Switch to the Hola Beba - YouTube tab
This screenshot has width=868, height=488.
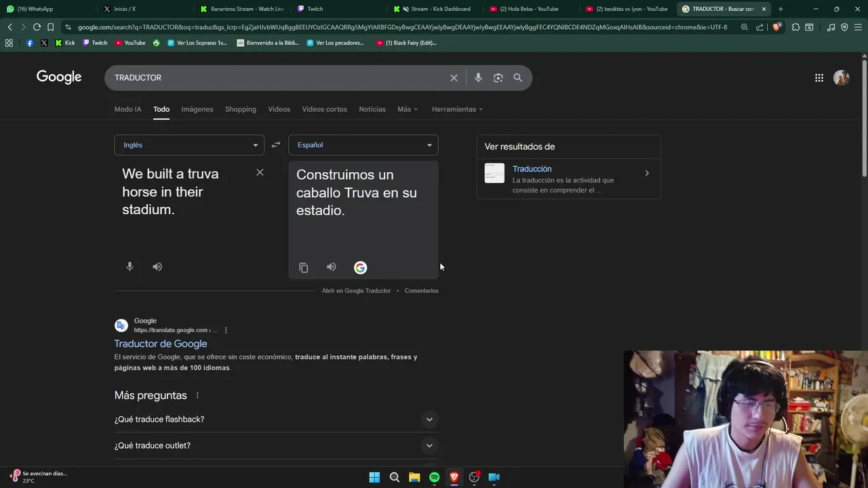(533, 9)
